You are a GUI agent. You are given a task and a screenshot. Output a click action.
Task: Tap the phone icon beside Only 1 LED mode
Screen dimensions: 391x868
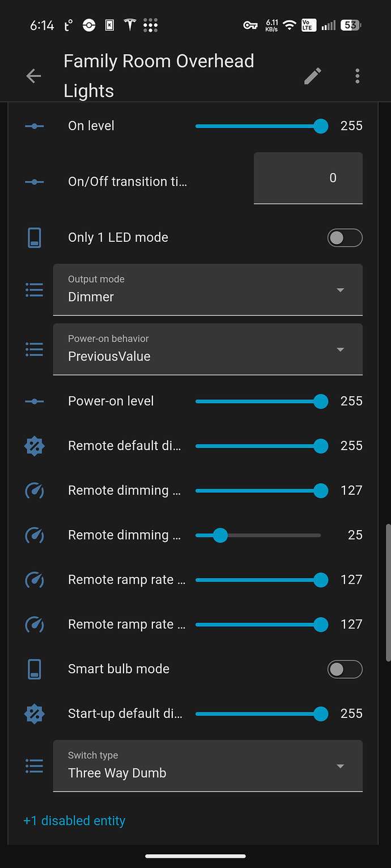pos(35,237)
